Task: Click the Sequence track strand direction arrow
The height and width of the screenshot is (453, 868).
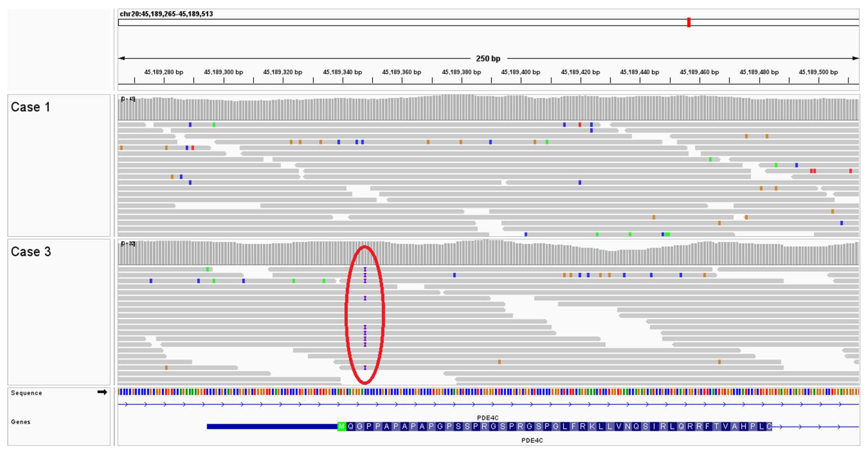Action: [102, 392]
